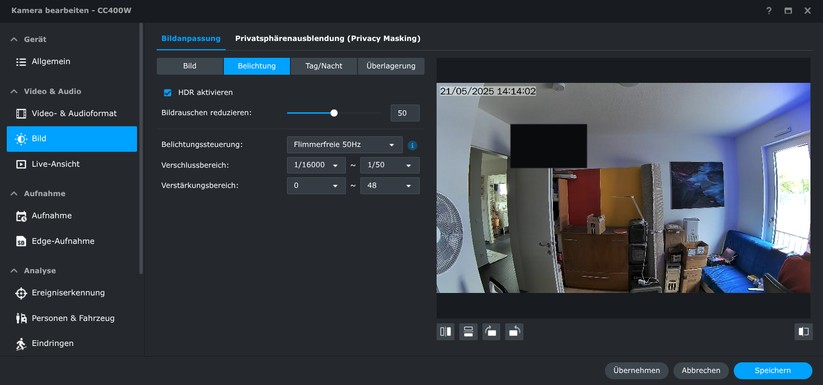Click the help question mark icon
823x385 pixels.
pos(769,10)
